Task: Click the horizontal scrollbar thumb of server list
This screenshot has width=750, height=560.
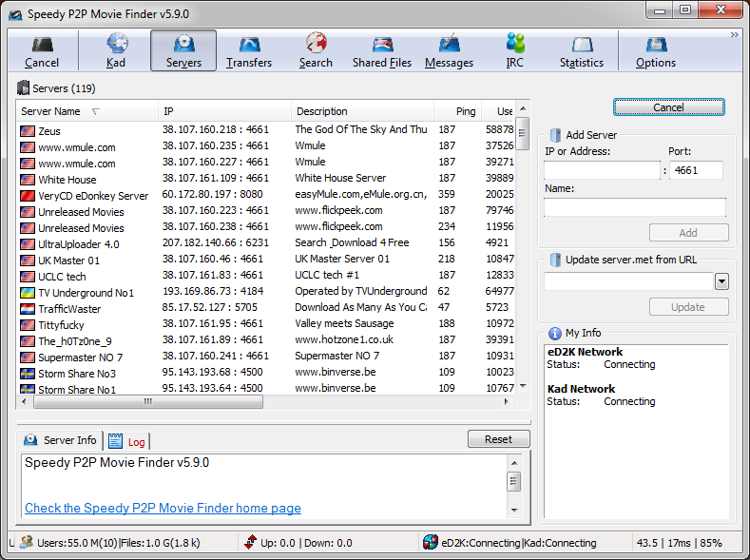Action: click(x=148, y=402)
